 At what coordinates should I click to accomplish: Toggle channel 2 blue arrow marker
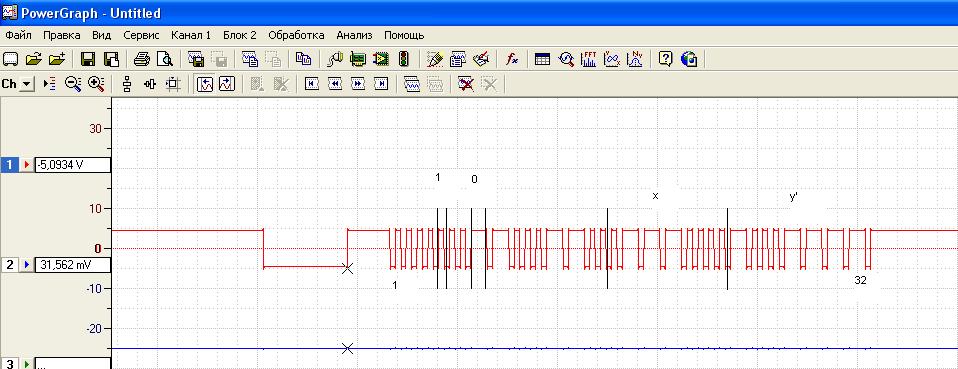click(26, 265)
